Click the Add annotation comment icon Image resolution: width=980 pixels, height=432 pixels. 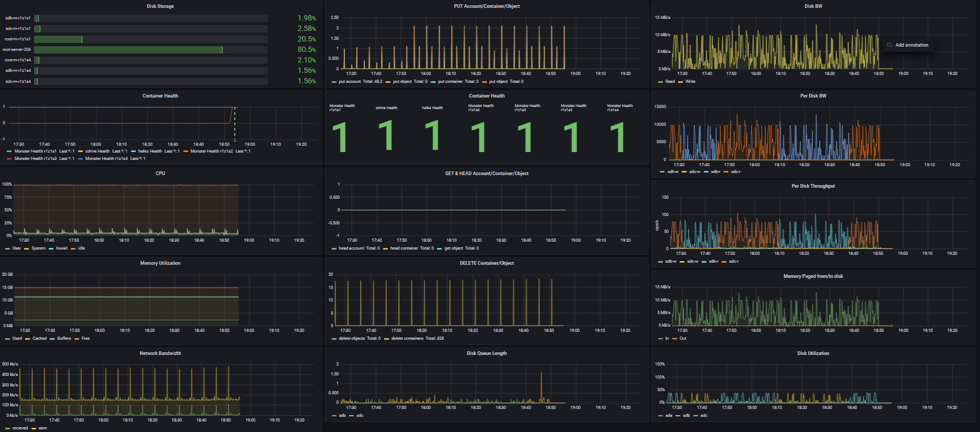[x=889, y=45]
